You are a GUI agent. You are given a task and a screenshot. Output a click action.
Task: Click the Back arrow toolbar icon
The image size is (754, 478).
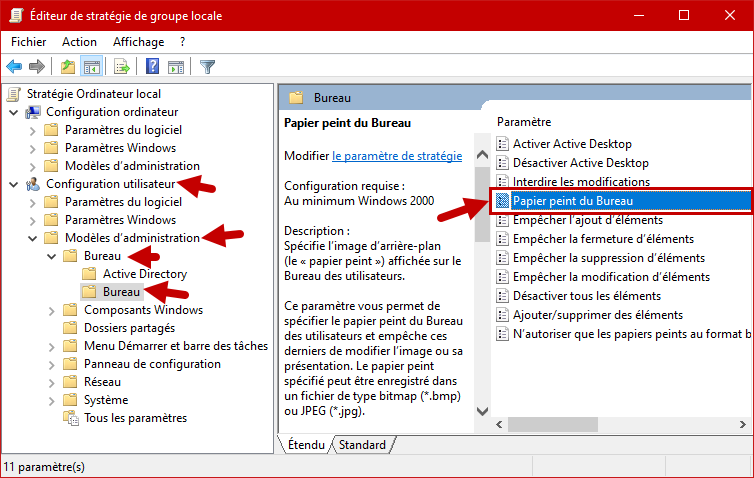pyautogui.click(x=14, y=66)
